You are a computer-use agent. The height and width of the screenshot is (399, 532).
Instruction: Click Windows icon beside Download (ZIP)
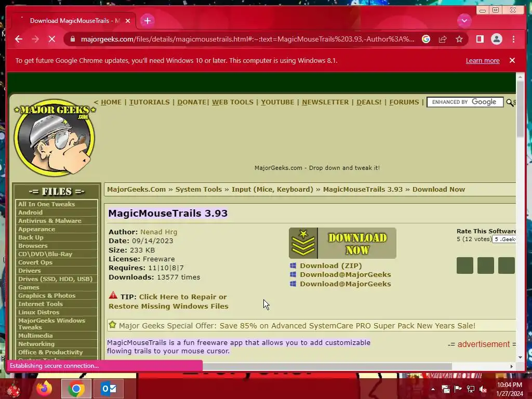293,265
